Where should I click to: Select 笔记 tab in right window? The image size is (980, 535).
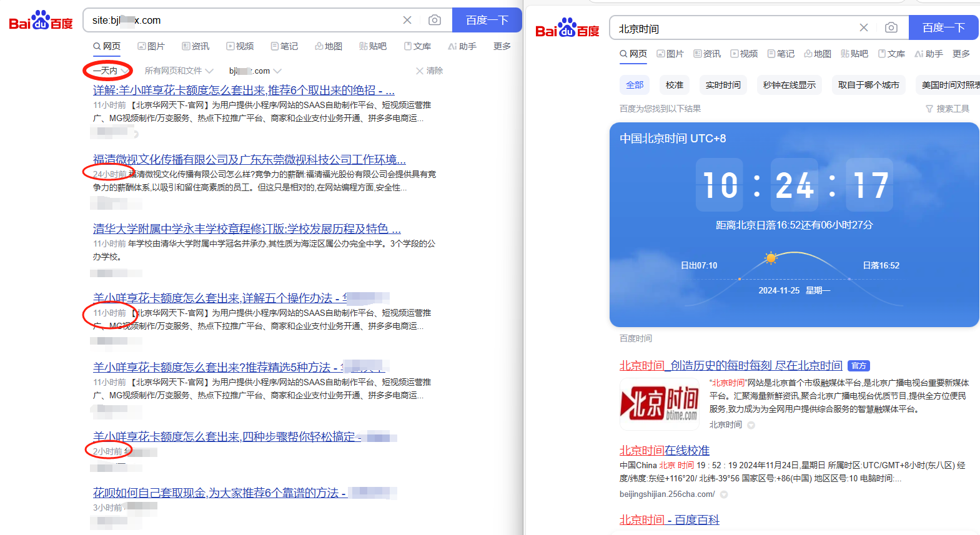coord(781,54)
